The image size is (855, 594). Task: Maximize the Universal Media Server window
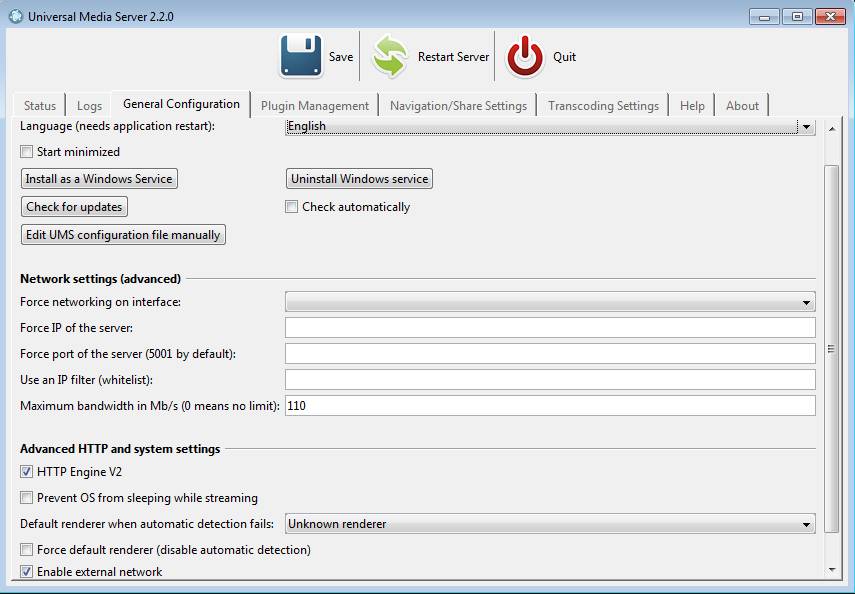point(797,17)
